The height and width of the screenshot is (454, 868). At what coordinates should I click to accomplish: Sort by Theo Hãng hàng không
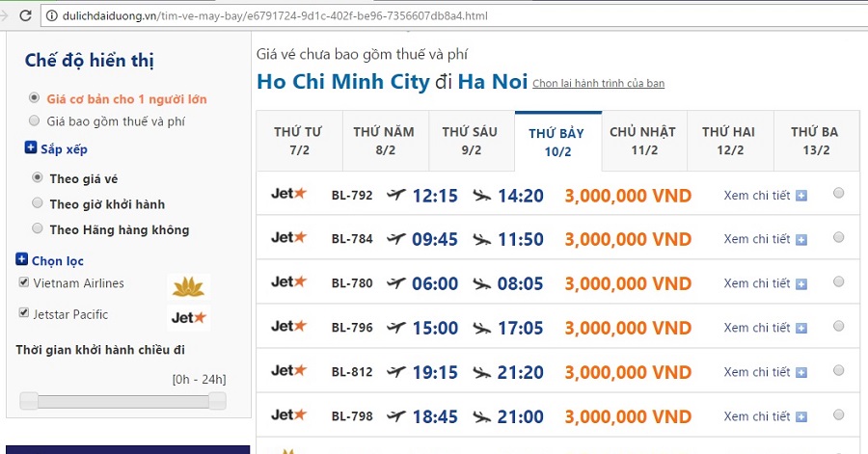37,228
